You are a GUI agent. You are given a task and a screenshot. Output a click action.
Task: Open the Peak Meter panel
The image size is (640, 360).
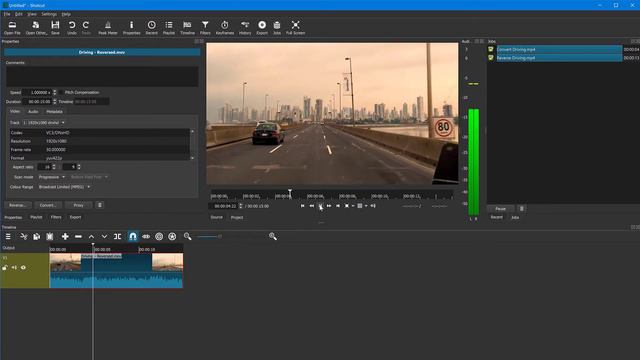(108, 28)
